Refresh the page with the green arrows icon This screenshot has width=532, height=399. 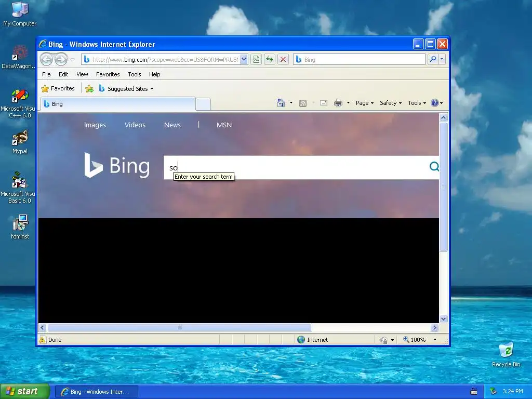[270, 59]
